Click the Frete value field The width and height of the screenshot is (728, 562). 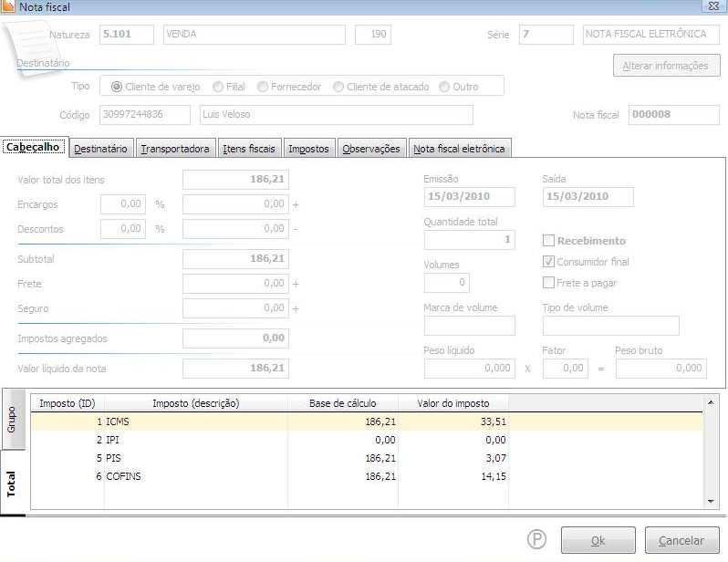tap(236, 284)
